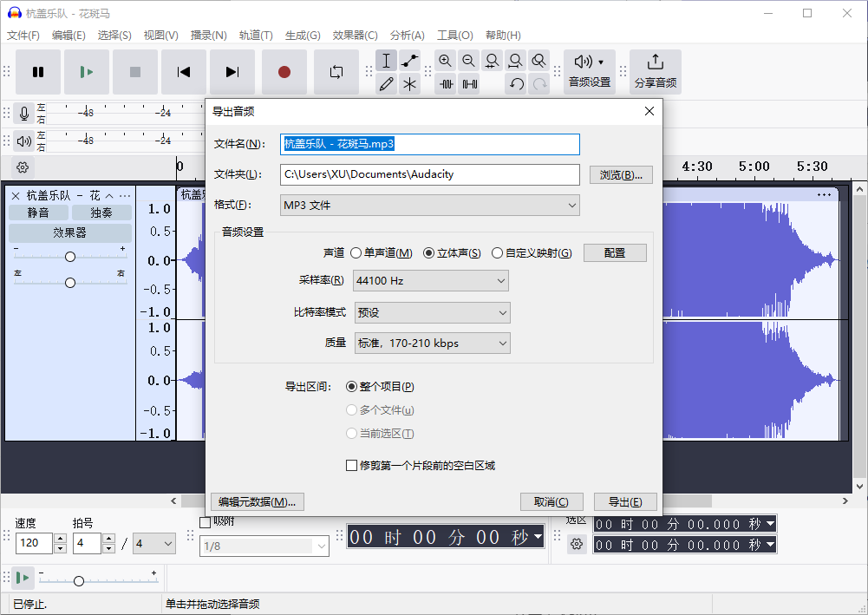Adjust the track gain slider
The image size is (868, 615).
pos(69,256)
